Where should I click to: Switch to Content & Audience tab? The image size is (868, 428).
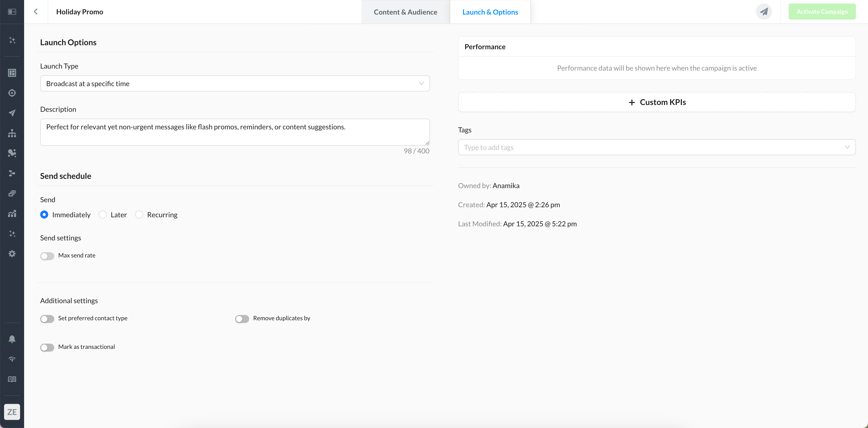[405, 12]
